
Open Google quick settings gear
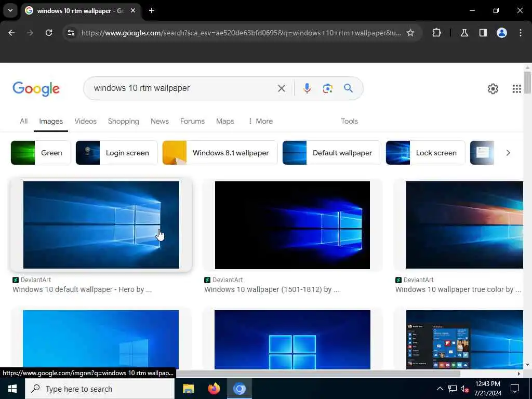point(493,89)
